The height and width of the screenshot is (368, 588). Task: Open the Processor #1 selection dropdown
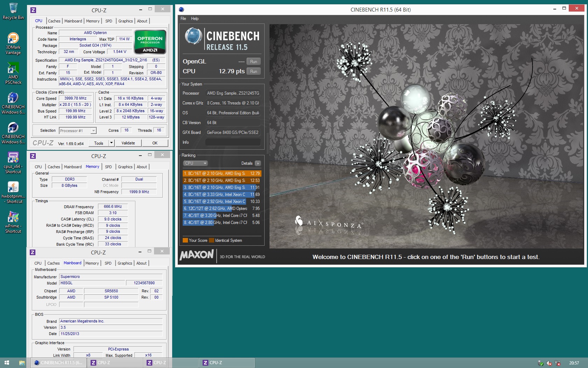(78, 131)
